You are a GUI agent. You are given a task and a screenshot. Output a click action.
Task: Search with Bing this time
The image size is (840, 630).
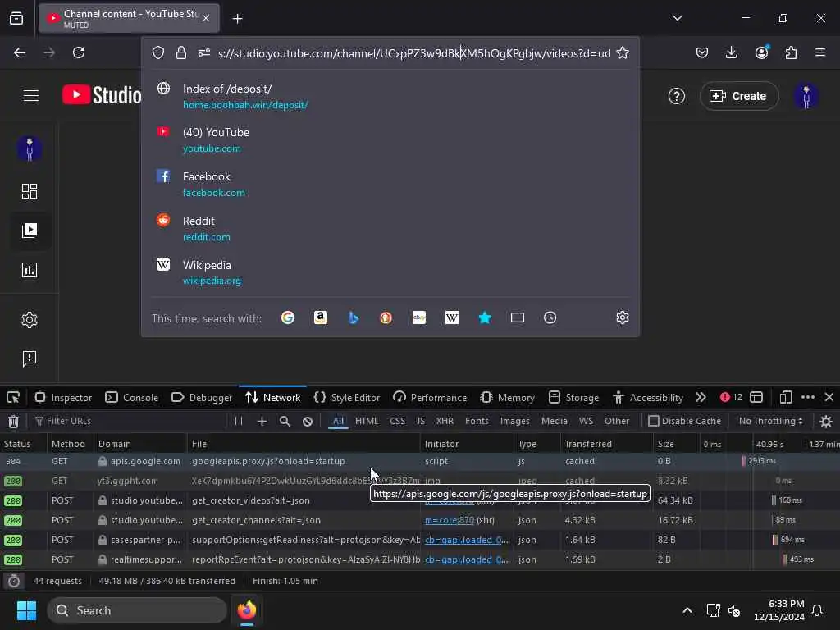coord(353,317)
